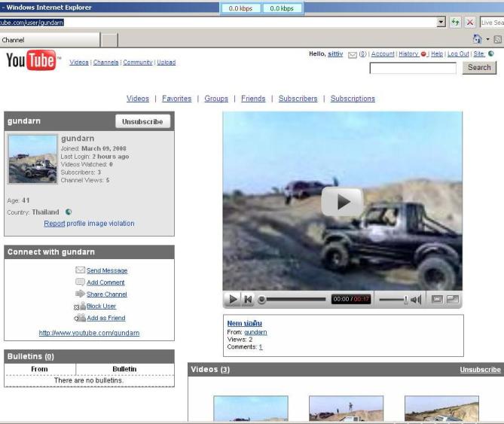Click the video seek bar handle
Viewport: 504px width, 424px height.
(262, 300)
